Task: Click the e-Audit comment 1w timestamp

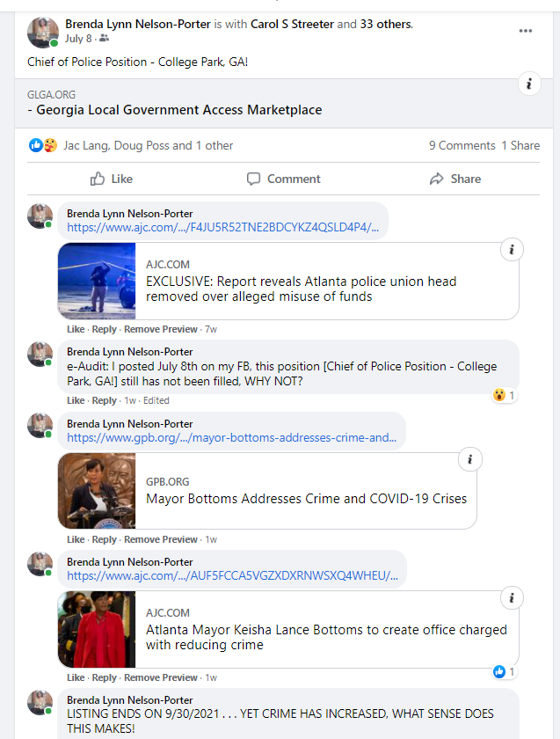Action: coord(130,400)
